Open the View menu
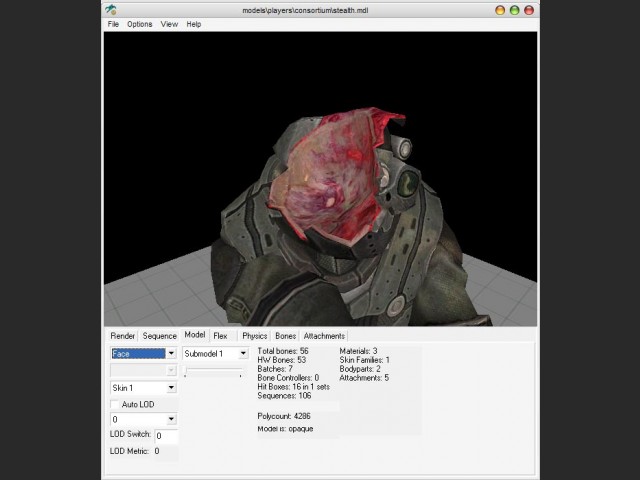640x480 pixels. [x=169, y=24]
